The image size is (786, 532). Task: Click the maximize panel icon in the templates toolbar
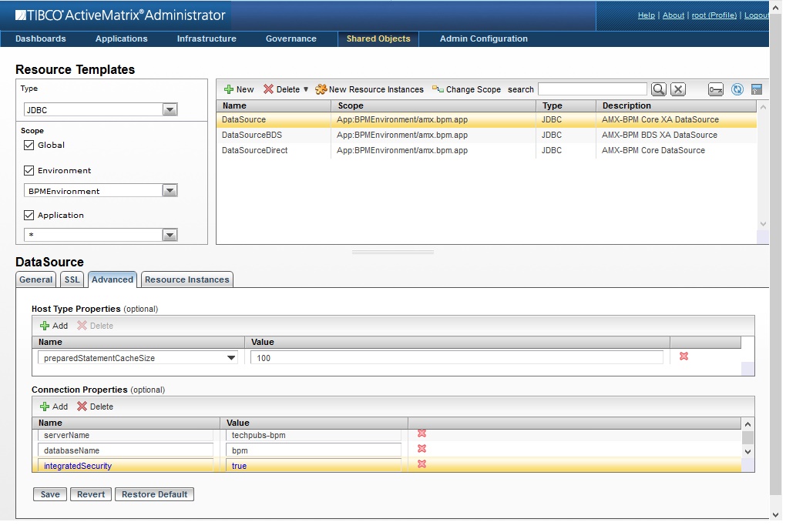(757, 89)
